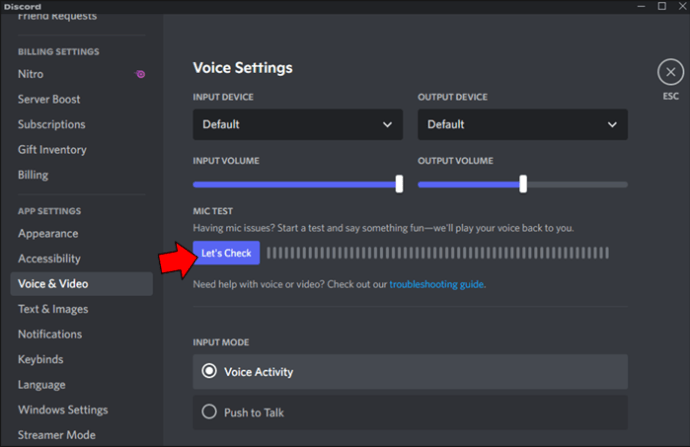Select the Push to Talk radio button
This screenshot has width=690, height=447.
tap(209, 412)
